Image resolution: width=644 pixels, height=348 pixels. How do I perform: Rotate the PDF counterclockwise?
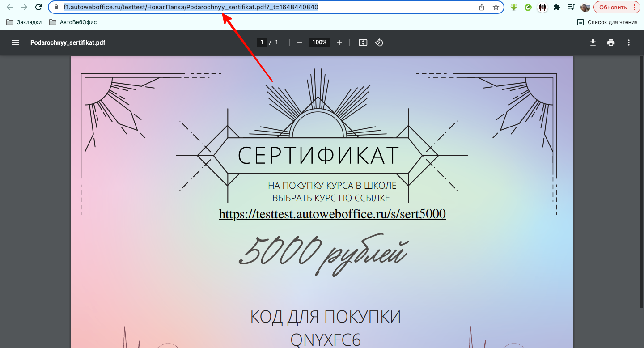pyautogui.click(x=379, y=42)
